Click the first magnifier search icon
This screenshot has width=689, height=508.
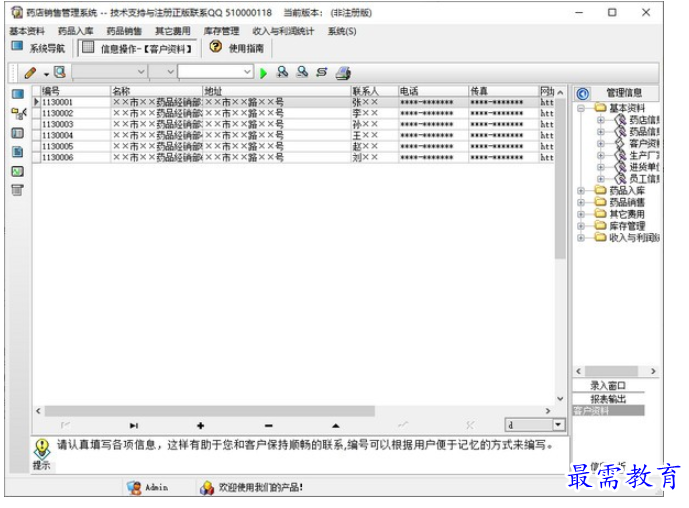(282, 72)
